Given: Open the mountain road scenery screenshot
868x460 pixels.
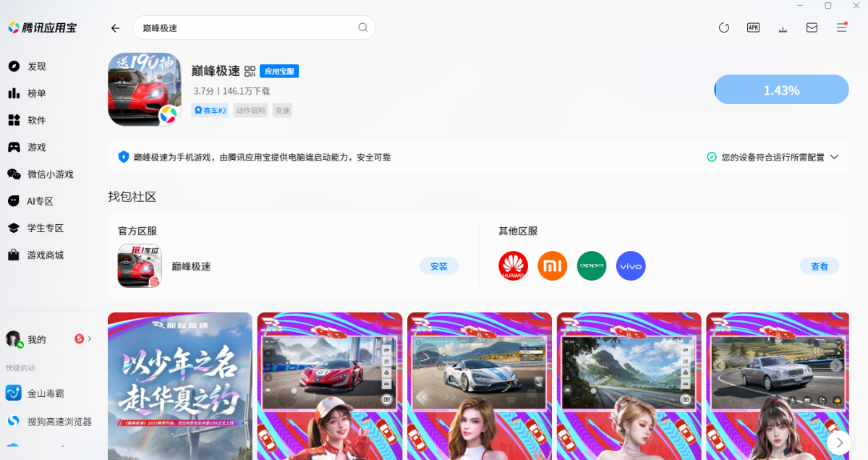Looking at the screenshot, I should click(629, 386).
